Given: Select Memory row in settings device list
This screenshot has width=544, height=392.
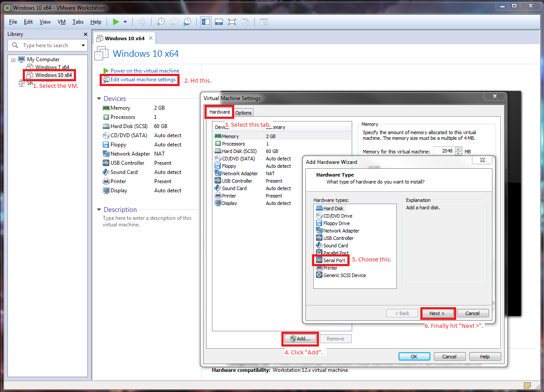Looking at the screenshot, I should (282, 136).
